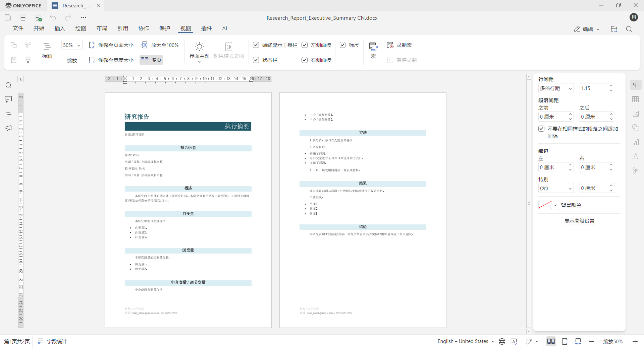Click the 显示高级设置 link
Image resolution: width=644 pixels, height=348 pixels.
[x=579, y=221]
